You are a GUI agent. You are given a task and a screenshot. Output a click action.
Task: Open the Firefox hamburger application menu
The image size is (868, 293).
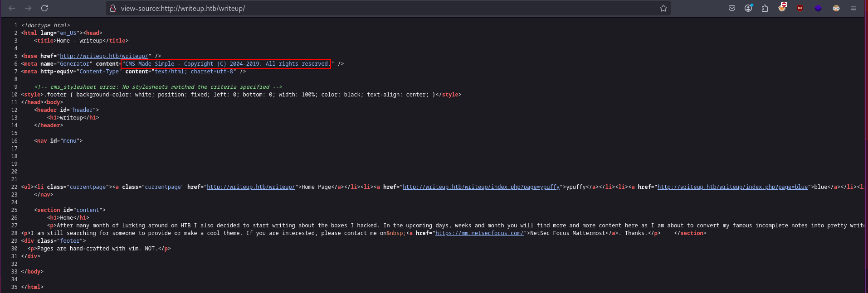(853, 8)
